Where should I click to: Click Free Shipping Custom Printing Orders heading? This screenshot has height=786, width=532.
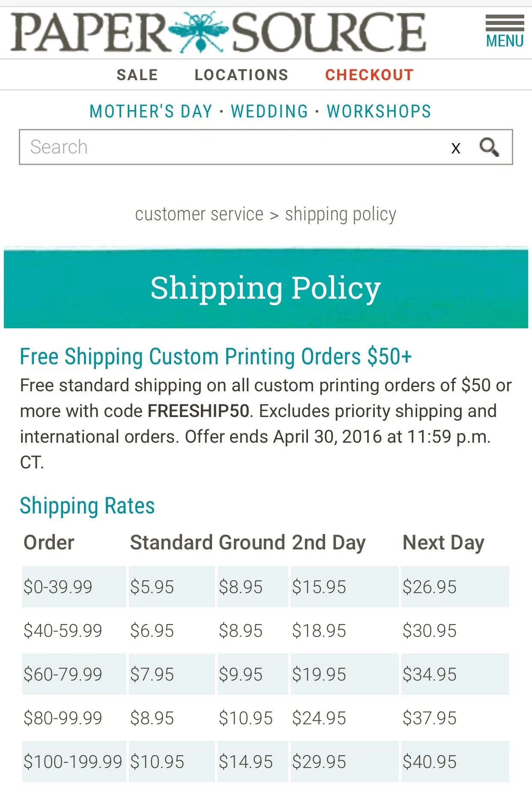(216, 357)
